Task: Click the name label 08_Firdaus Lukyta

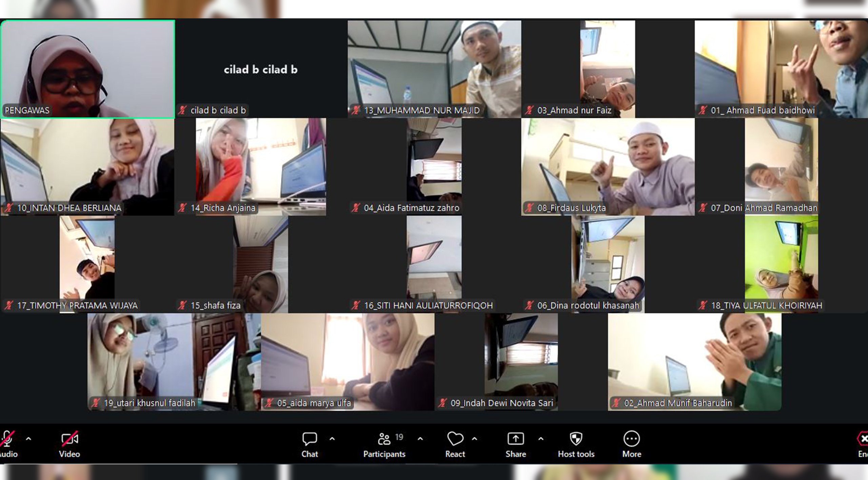Action: pos(571,208)
